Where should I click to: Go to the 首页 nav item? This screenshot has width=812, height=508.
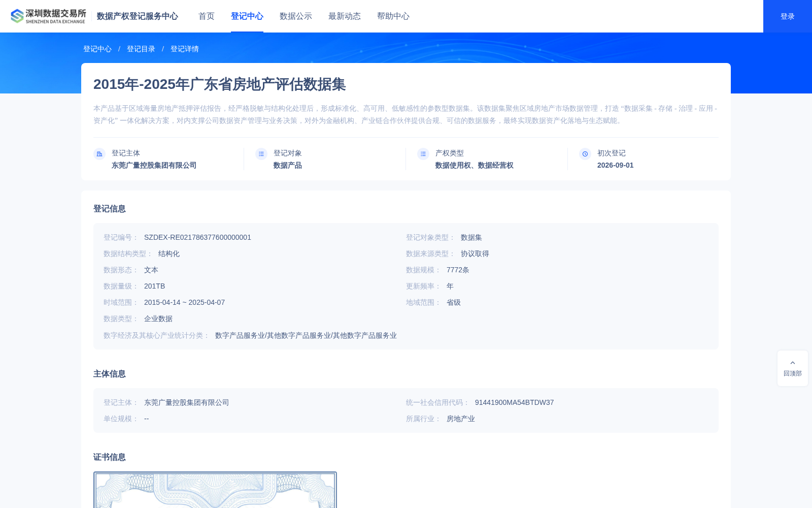pos(207,16)
